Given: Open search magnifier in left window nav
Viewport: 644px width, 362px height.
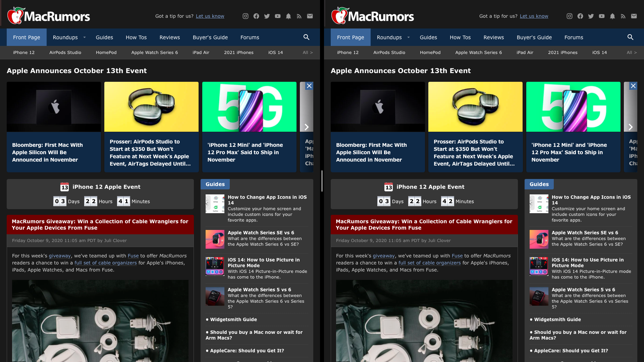Looking at the screenshot, I should pos(306,37).
